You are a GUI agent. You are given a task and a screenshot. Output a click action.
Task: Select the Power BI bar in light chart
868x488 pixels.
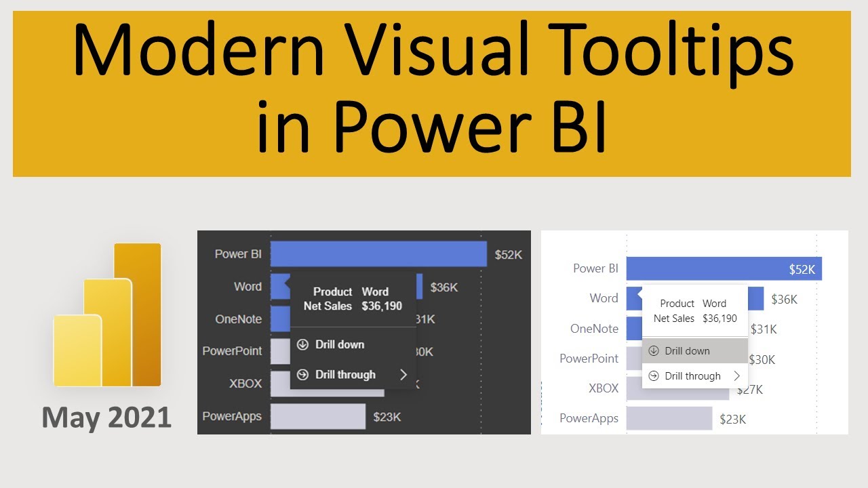[x=724, y=268]
